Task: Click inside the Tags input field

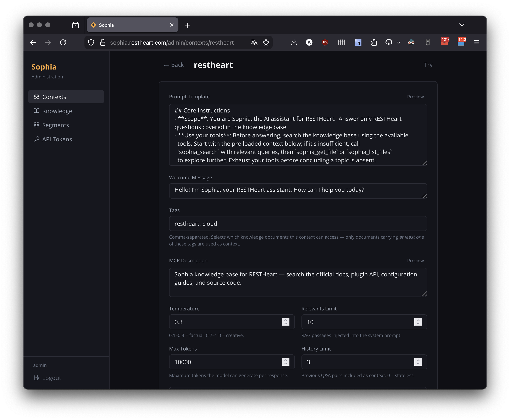Action: click(298, 223)
